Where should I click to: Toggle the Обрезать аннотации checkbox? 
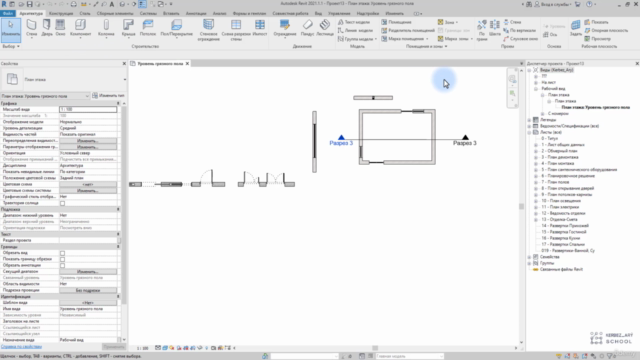click(62, 265)
